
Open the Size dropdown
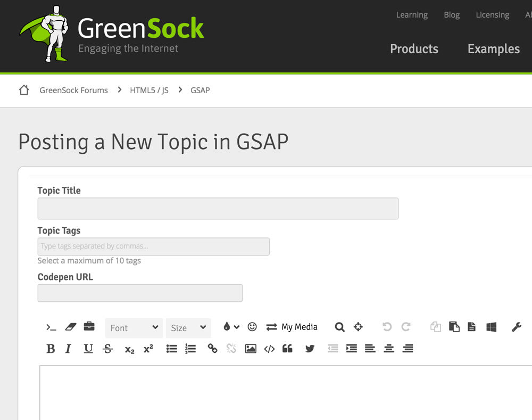tap(188, 328)
